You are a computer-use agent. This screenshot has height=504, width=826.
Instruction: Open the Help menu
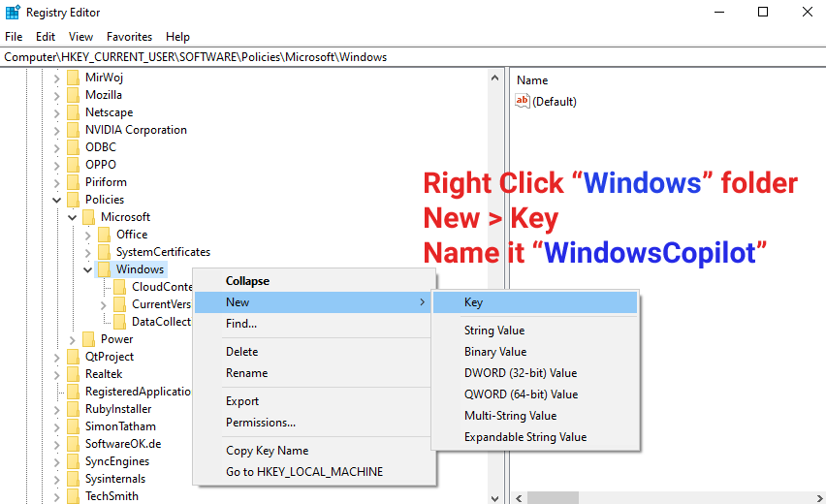[177, 36]
